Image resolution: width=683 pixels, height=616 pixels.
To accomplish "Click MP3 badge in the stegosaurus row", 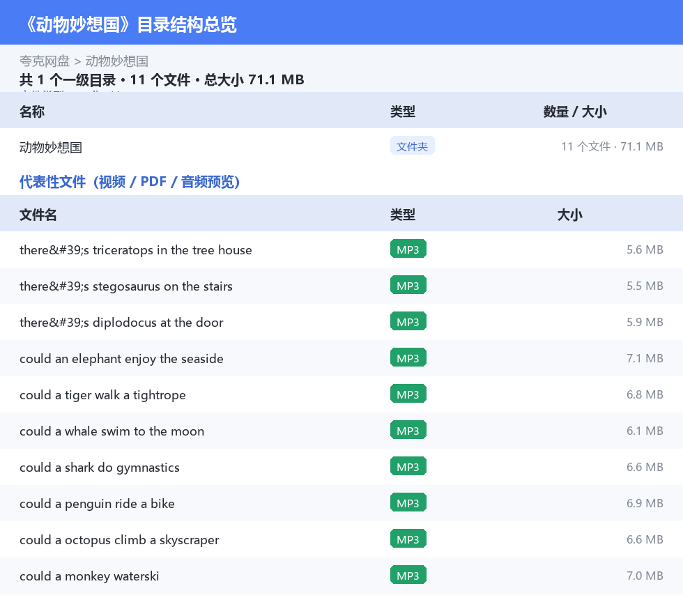I will 408,285.
